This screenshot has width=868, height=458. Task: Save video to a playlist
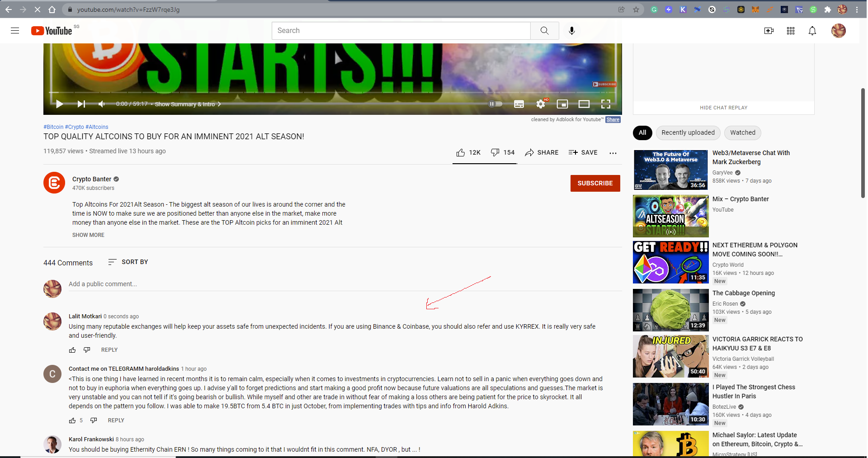pyautogui.click(x=583, y=153)
